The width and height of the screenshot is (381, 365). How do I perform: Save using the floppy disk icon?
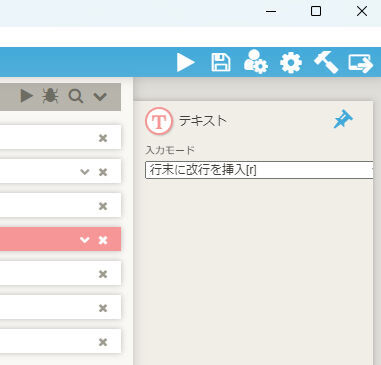(x=221, y=62)
